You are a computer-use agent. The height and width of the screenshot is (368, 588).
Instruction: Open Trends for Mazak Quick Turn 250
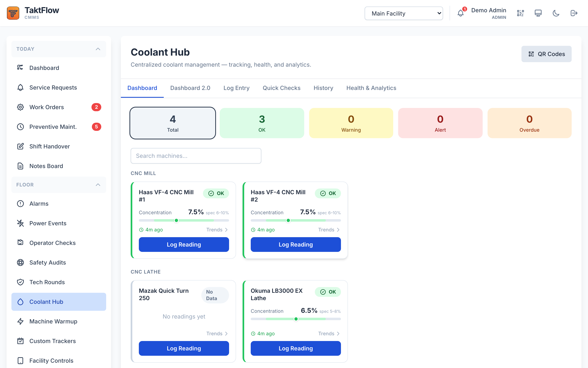click(x=217, y=333)
